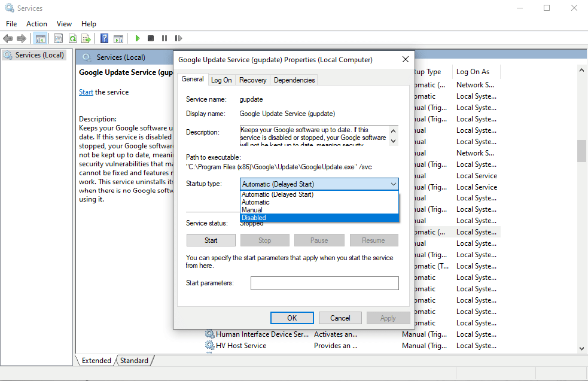Open the File menu
This screenshot has height=381, width=588.
[11, 23]
